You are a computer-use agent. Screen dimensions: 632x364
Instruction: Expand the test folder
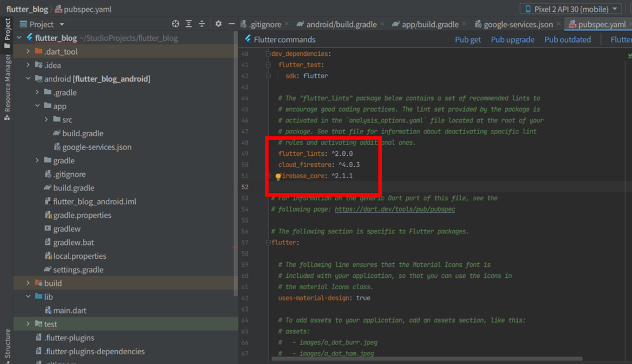coord(28,324)
